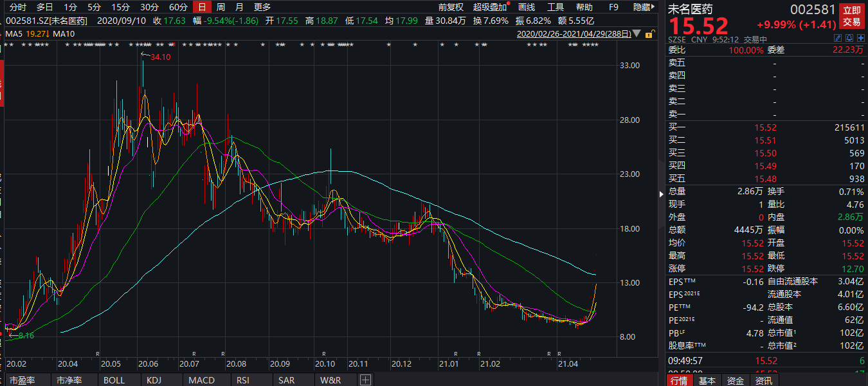Click the bell alert icon
Screen dimensions: 868x386
pos(850,39)
